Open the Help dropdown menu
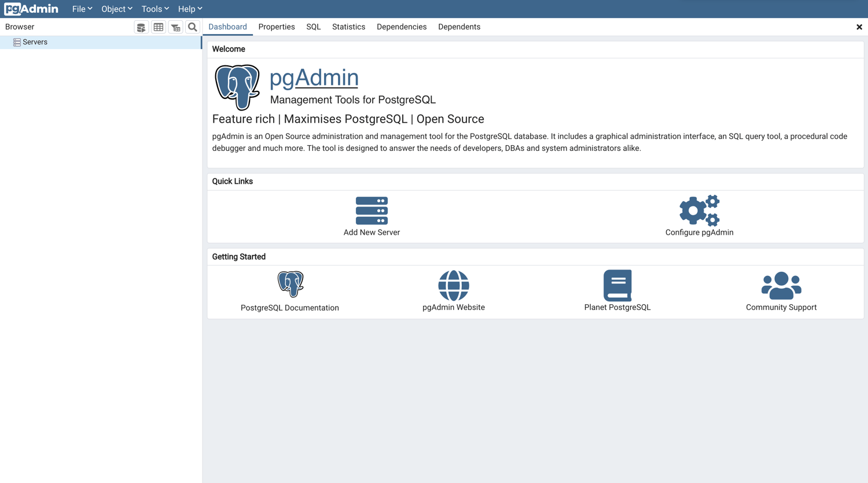The image size is (868, 483). click(x=189, y=9)
